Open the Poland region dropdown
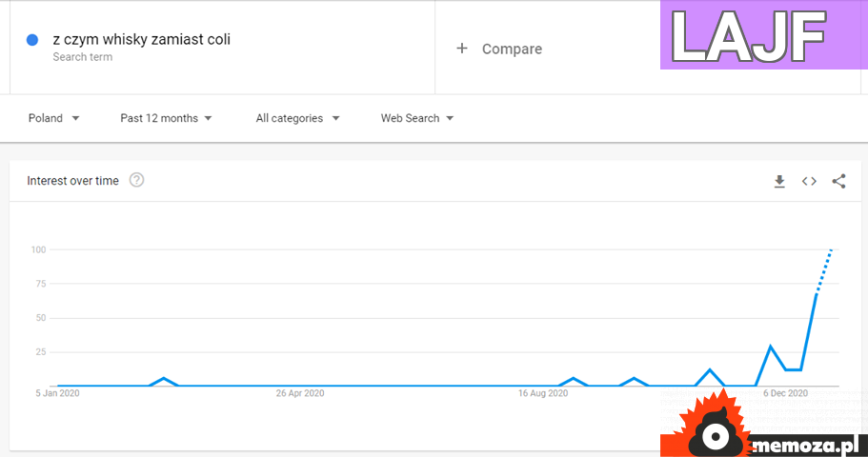868x457 pixels. click(53, 118)
